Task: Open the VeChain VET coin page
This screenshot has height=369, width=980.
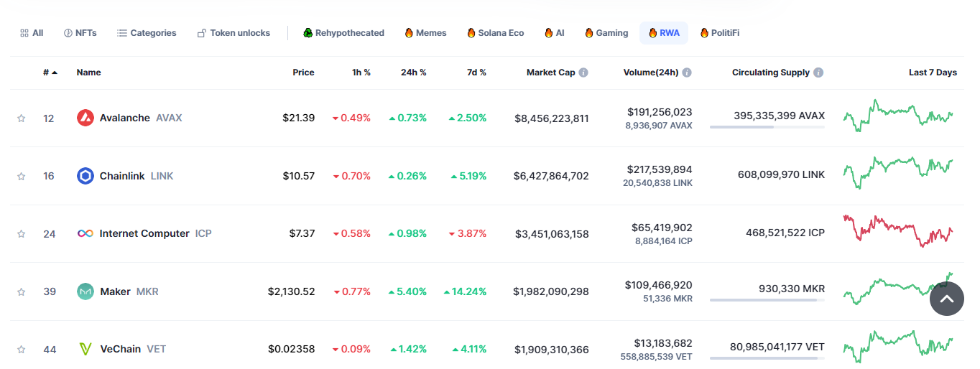Action: pyautogui.click(x=133, y=349)
